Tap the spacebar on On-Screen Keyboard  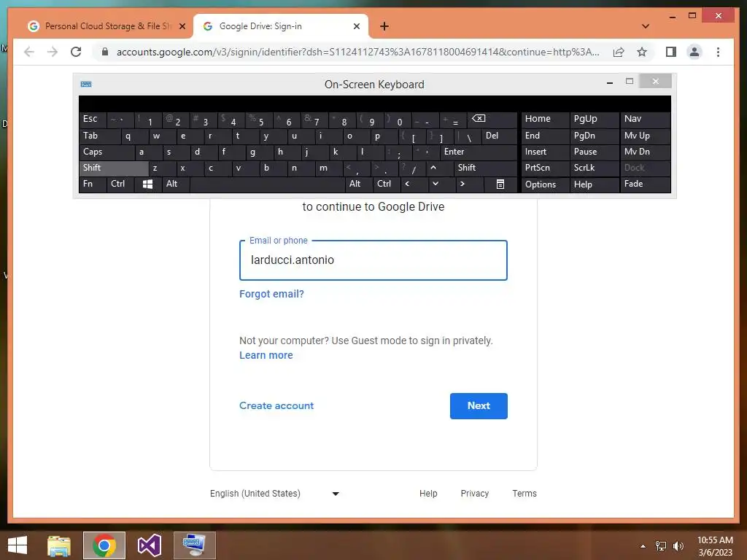coord(267,184)
